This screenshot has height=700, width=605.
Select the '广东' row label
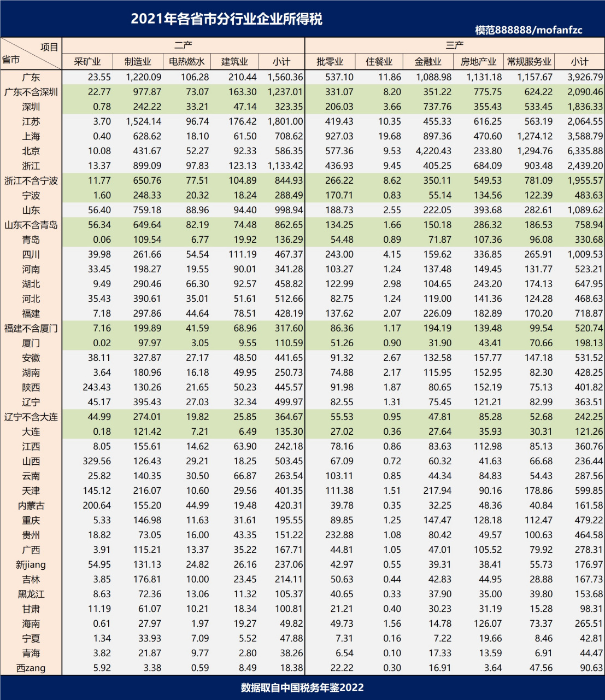(x=31, y=77)
